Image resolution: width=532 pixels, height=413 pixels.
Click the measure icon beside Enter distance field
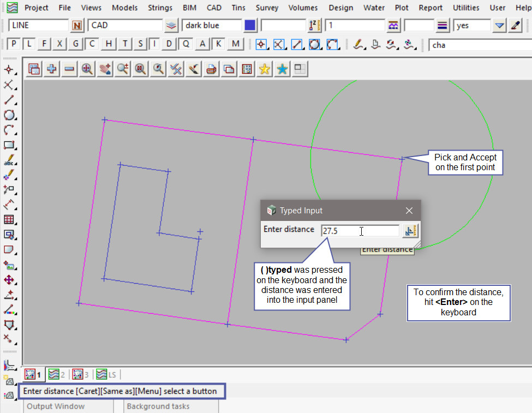pyautogui.click(x=410, y=231)
